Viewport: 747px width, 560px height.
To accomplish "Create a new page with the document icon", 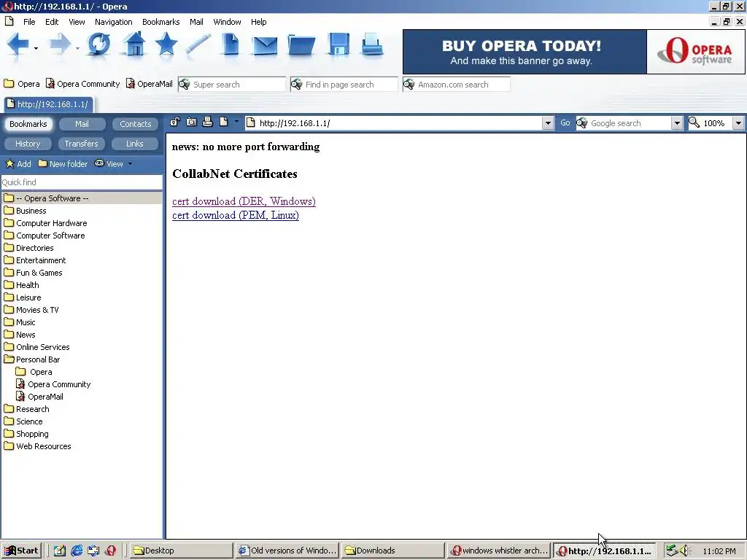I will 231,44.
